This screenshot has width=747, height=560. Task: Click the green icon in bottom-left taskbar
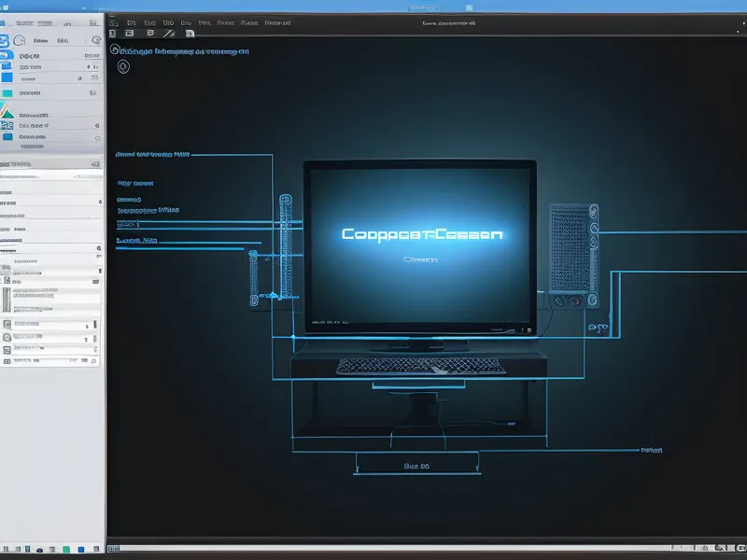(66, 550)
